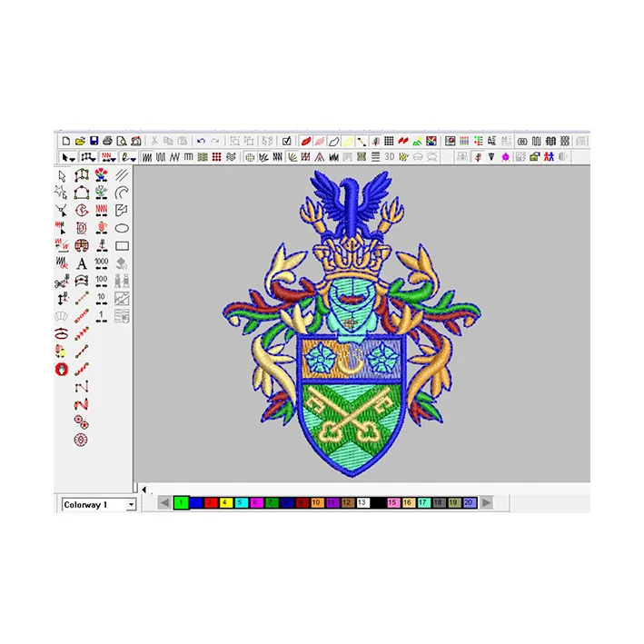Choose the Ellipse shape tool

pyautogui.click(x=122, y=228)
